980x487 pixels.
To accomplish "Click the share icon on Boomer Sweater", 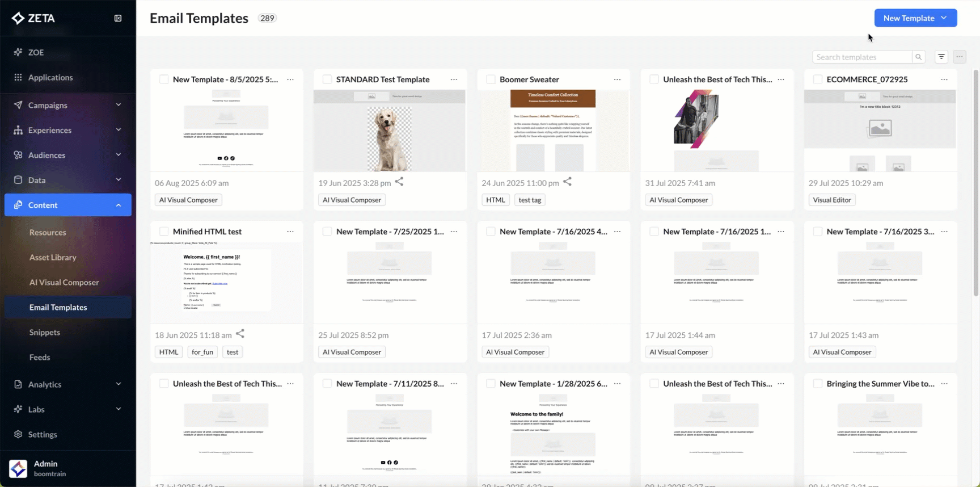I will pos(567,182).
